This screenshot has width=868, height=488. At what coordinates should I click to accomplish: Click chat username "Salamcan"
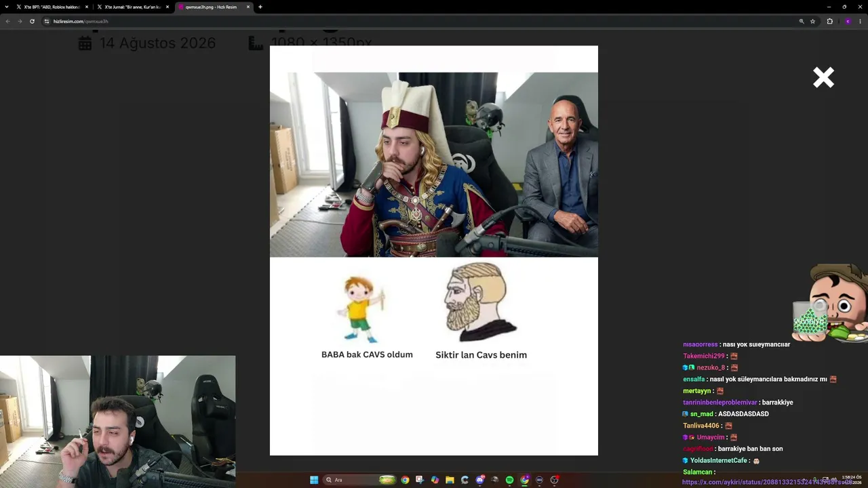click(x=698, y=472)
